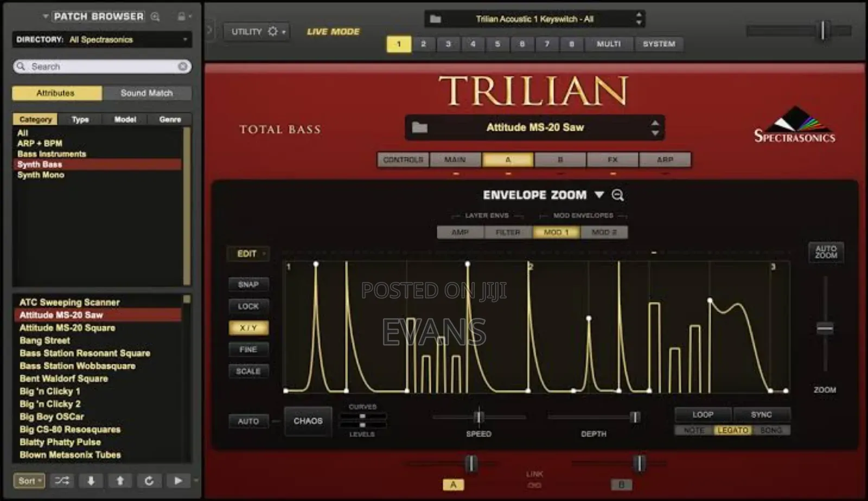The width and height of the screenshot is (868, 501).
Task: Open the FX page tab
Action: pyautogui.click(x=612, y=159)
